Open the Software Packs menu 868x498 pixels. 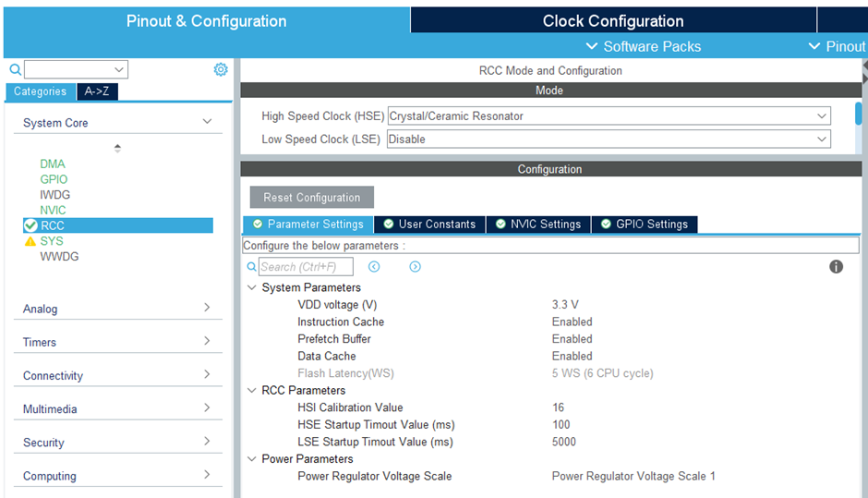pos(644,46)
